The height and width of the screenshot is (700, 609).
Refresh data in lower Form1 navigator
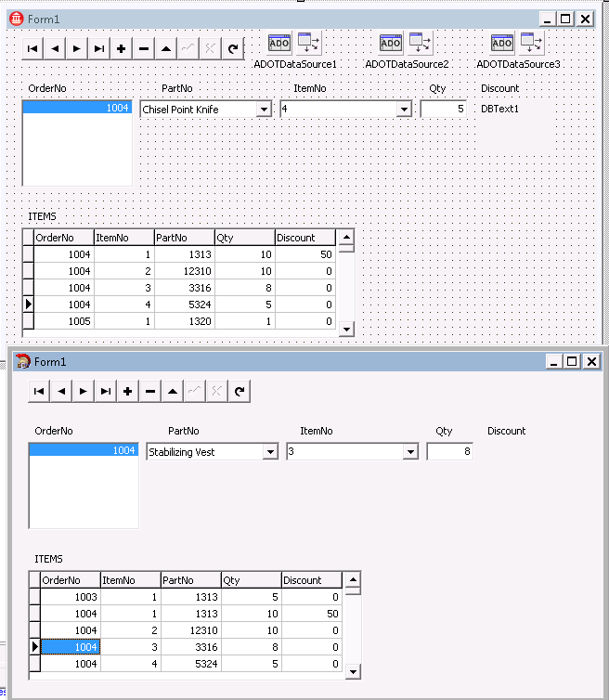(x=239, y=392)
